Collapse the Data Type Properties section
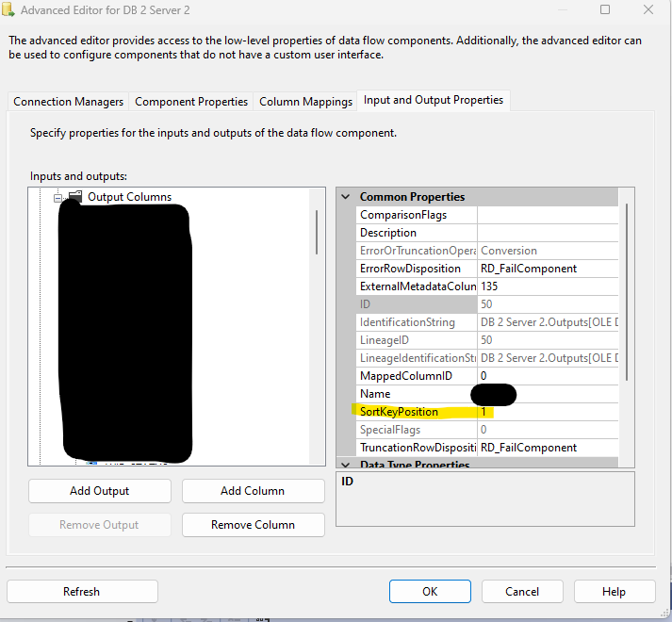 346,465
